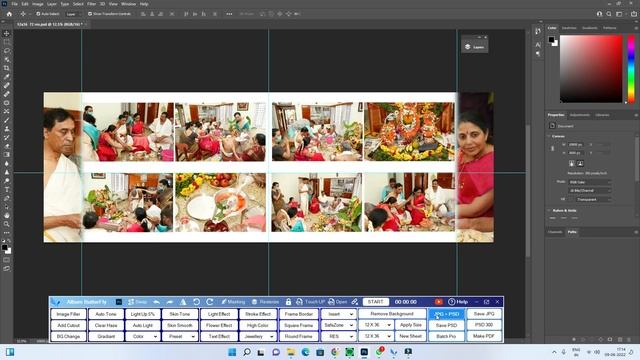The width and height of the screenshot is (640, 360).
Task: Collapse the Canvas section in Properties
Action: (x=549, y=136)
